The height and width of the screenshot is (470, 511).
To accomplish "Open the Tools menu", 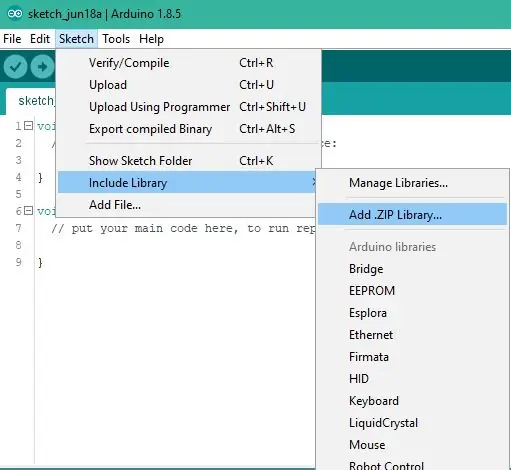I will coord(116,39).
